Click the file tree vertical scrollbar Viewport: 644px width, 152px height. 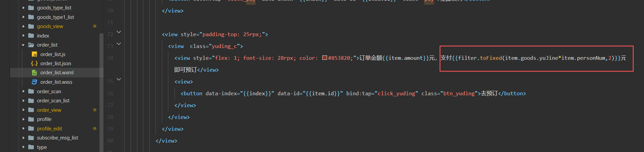point(101,91)
